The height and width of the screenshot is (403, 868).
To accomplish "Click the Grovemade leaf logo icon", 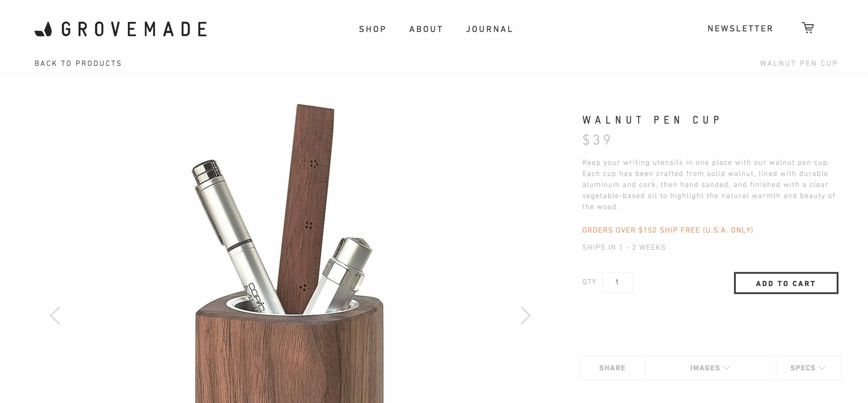I will [x=43, y=29].
